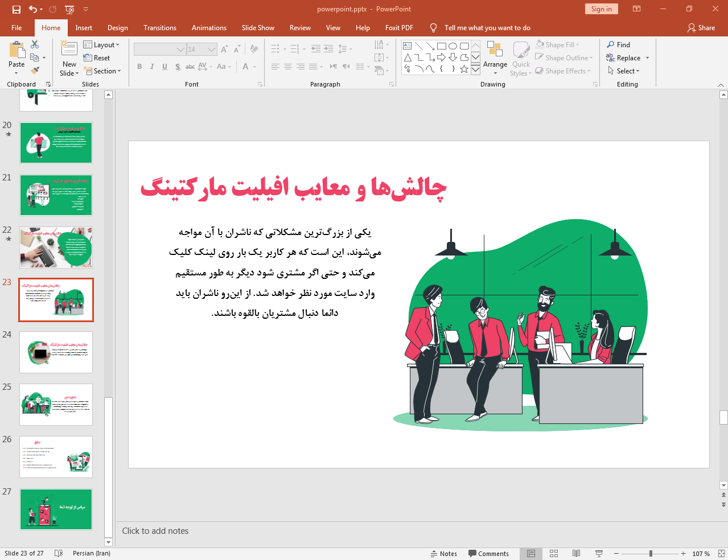Open the Transitions tab
The height and width of the screenshot is (560, 728).
(x=160, y=28)
